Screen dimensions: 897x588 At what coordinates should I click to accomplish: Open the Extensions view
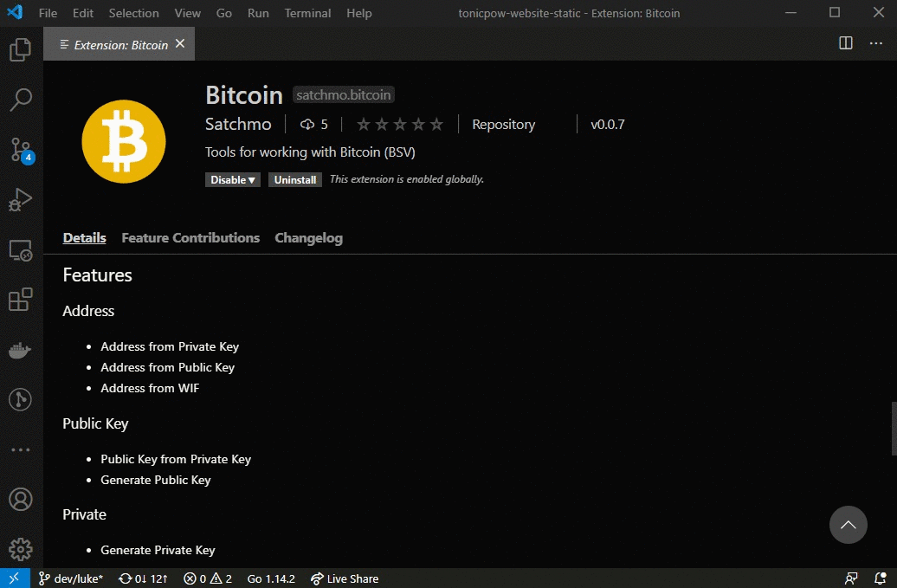tap(21, 300)
